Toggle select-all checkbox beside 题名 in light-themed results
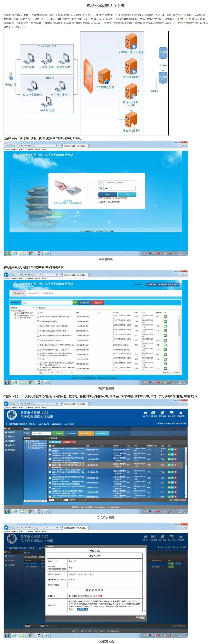This screenshot has height=644, width=210. [38, 313]
